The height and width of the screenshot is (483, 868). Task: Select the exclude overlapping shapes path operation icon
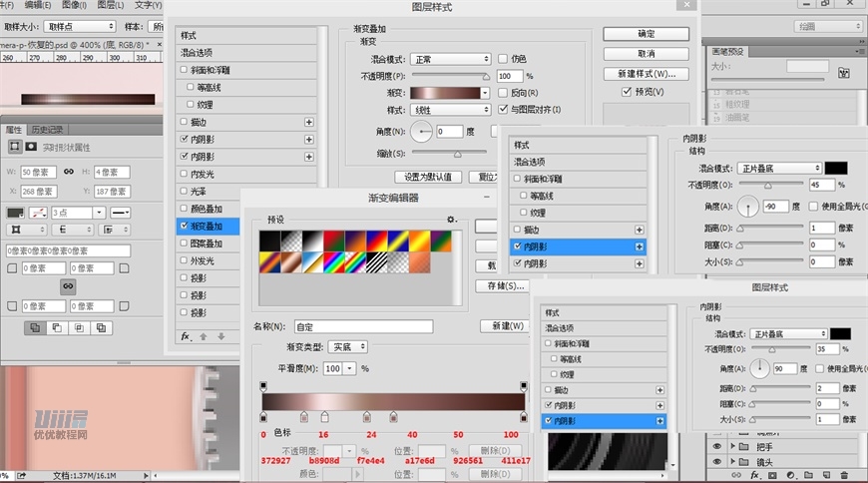(102, 328)
